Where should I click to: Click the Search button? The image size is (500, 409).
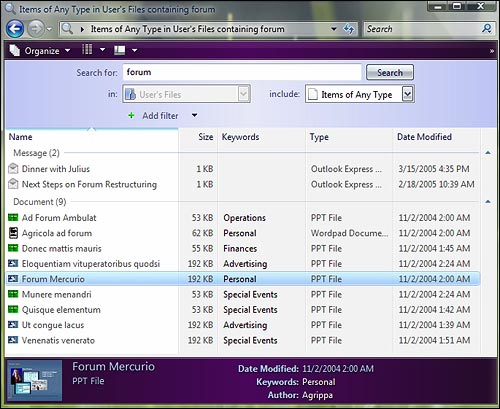(x=390, y=72)
